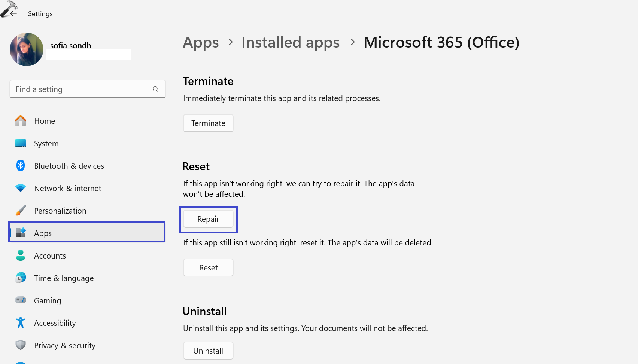Terminate the Microsoft 365 app

coord(208,123)
